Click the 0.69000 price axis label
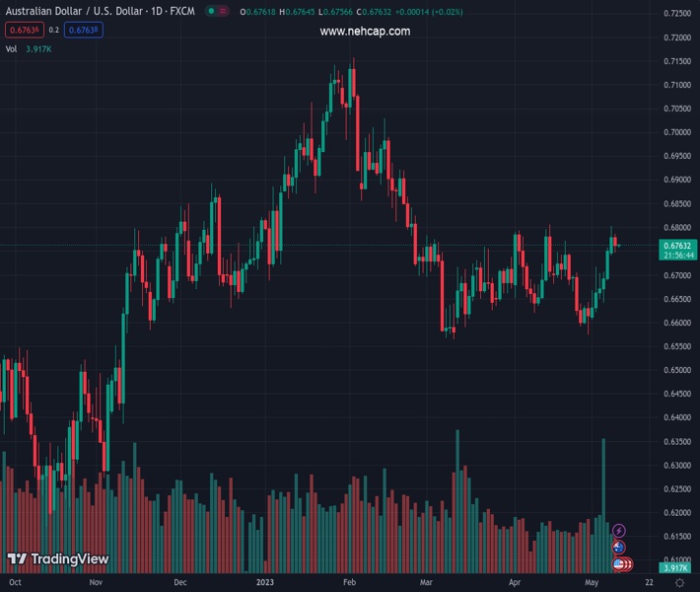The image size is (700, 592). click(676, 180)
